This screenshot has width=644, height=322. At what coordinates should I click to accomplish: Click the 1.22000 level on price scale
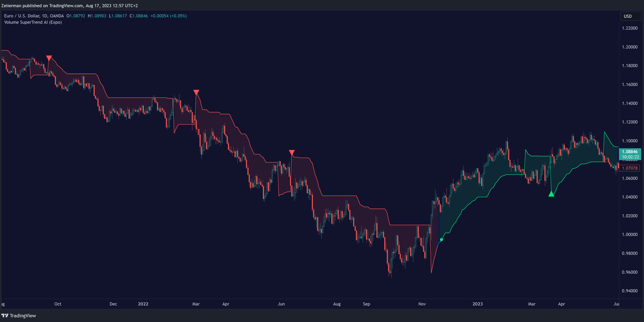630,28
